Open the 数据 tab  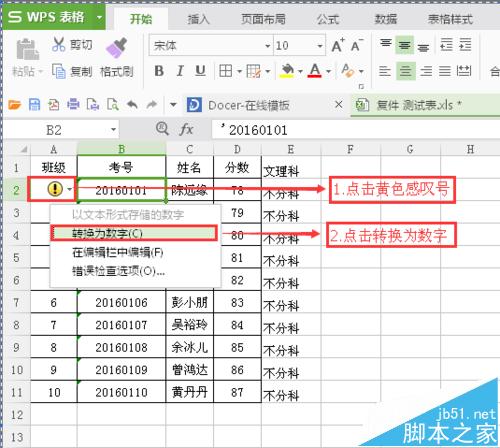[x=386, y=19]
